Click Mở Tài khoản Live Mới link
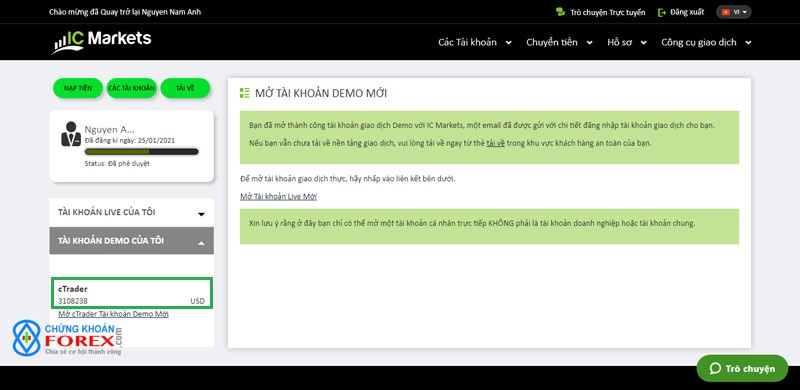 (279, 197)
